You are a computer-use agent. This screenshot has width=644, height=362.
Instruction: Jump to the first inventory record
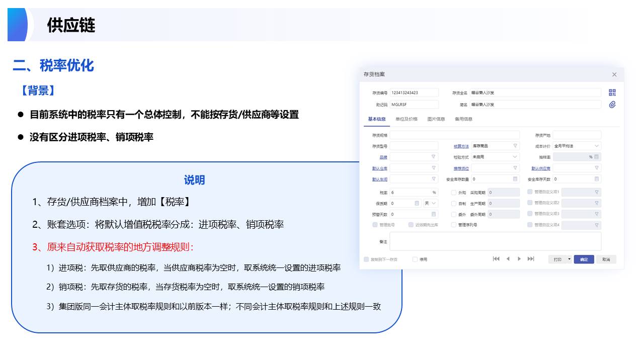[496, 259]
